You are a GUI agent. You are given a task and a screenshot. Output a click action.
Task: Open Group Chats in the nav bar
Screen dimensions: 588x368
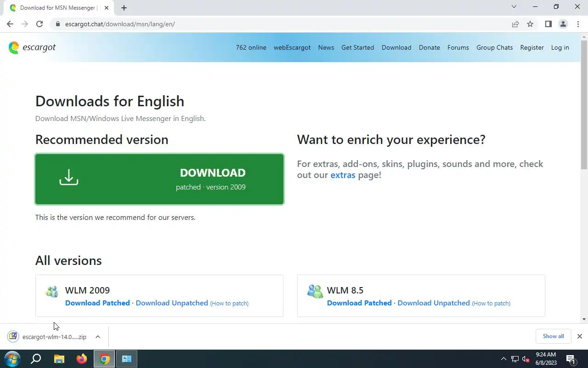click(494, 47)
